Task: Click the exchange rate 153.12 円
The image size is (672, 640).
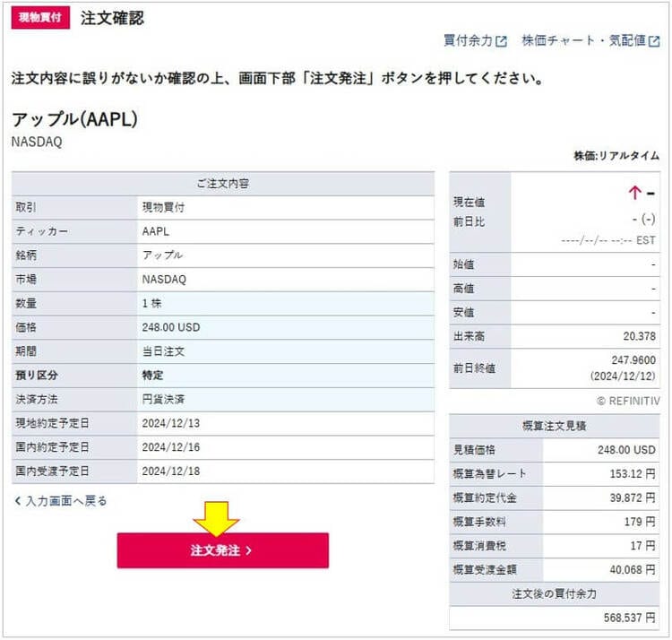Action: (633, 474)
